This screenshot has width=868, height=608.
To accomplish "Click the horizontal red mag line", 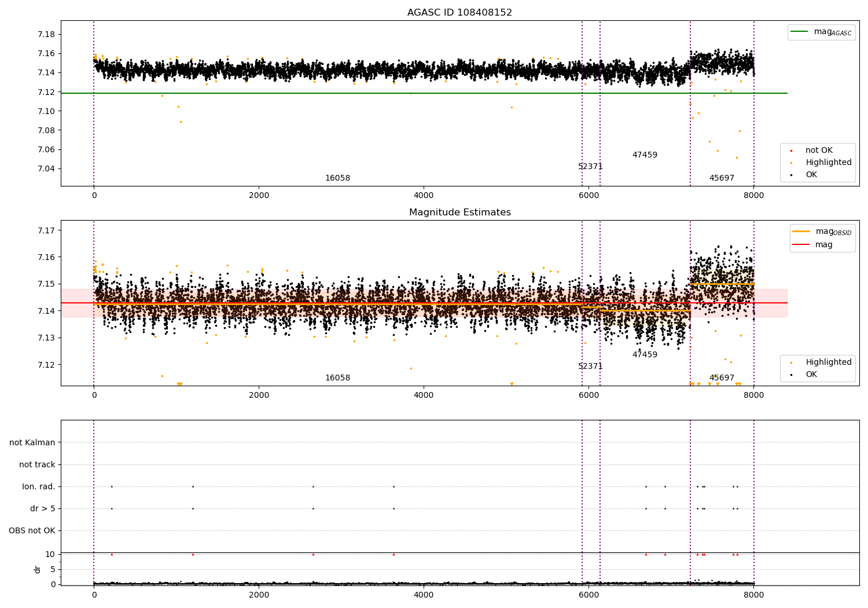I will point(424,303).
